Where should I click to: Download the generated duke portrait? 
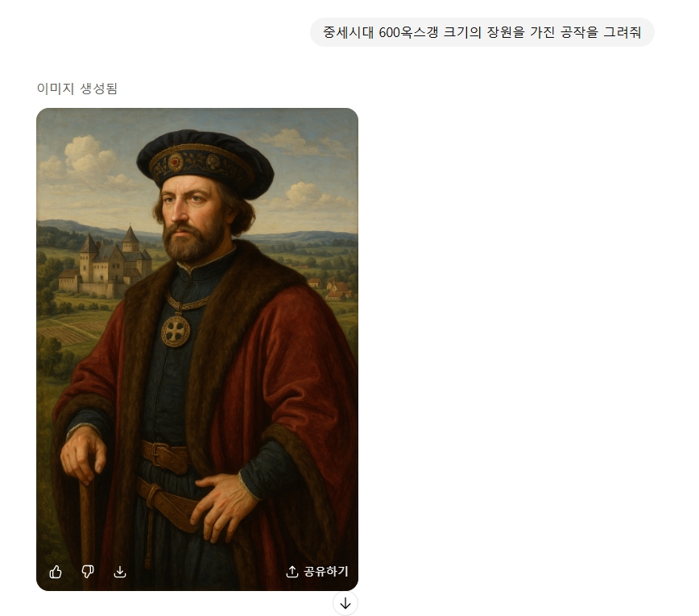[x=120, y=572]
